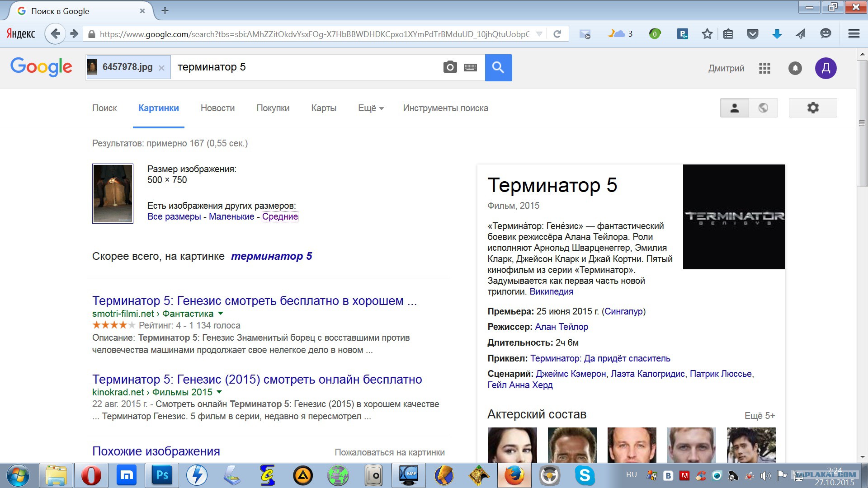Open the kinokrad.net Терминатор 5 result
This screenshot has height=488, width=868.
257,379
